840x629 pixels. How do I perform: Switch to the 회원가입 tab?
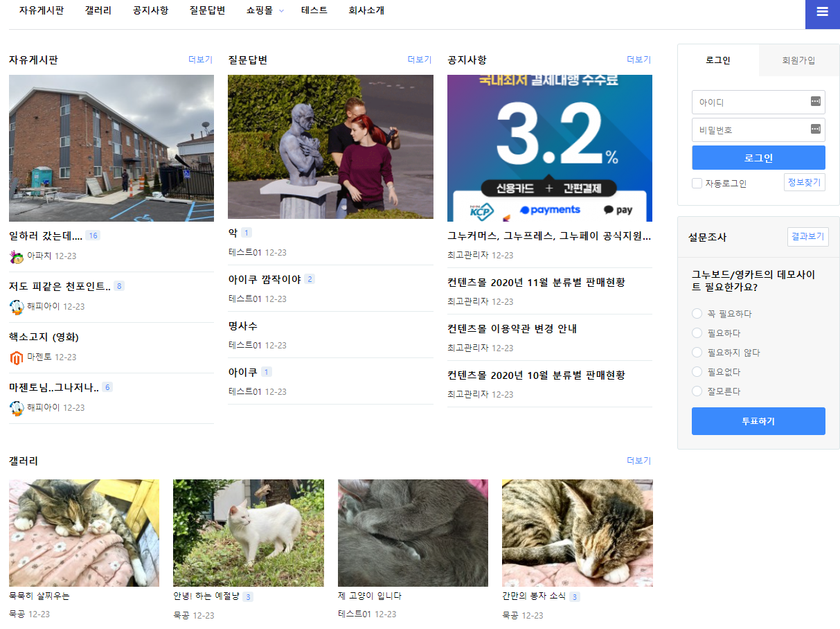[x=798, y=60]
